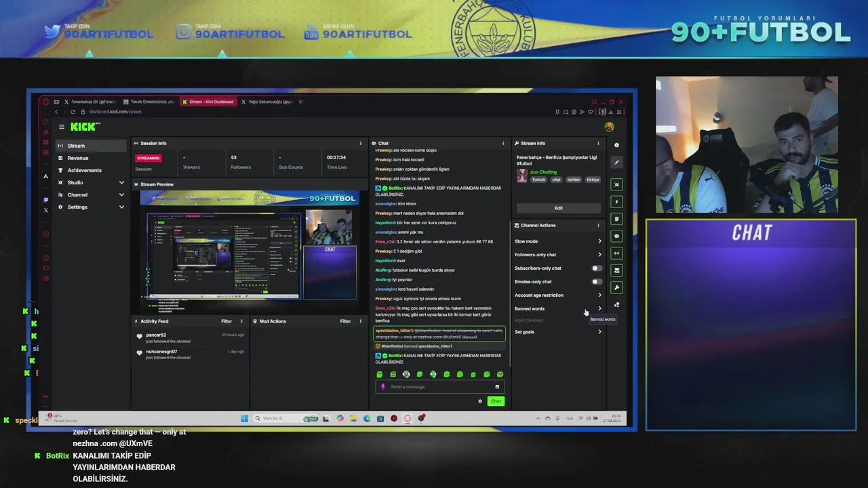The width and height of the screenshot is (868, 488).
Task: Click the lightning bolt icon on the right toolbar
Action: tap(616, 201)
